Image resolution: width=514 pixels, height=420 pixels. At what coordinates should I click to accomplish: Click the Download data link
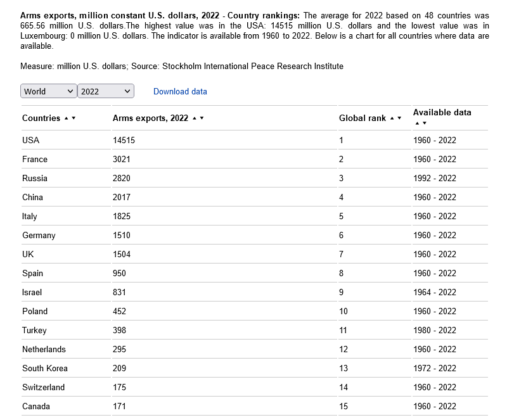click(x=180, y=91)
